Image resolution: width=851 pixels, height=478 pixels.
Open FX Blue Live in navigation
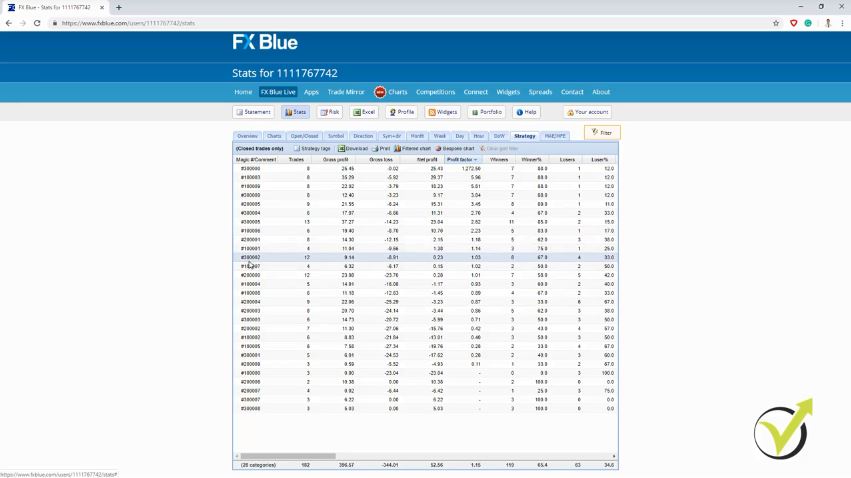[x=278, y=92]
